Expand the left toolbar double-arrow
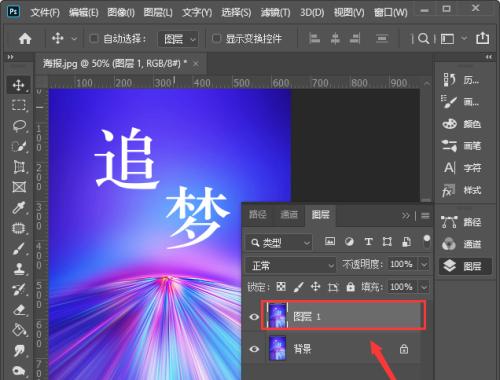This screenshot has width=500, height=380. [x=10, y=57]
